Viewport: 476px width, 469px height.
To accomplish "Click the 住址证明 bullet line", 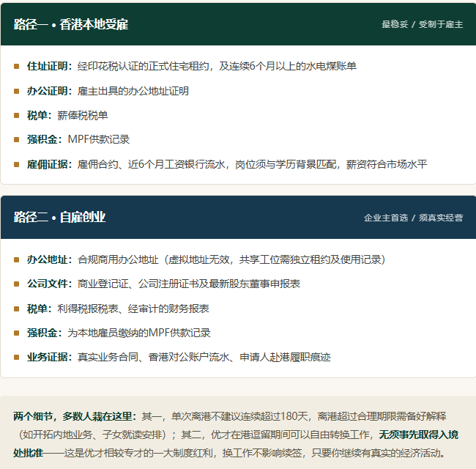I will [192, 66].
